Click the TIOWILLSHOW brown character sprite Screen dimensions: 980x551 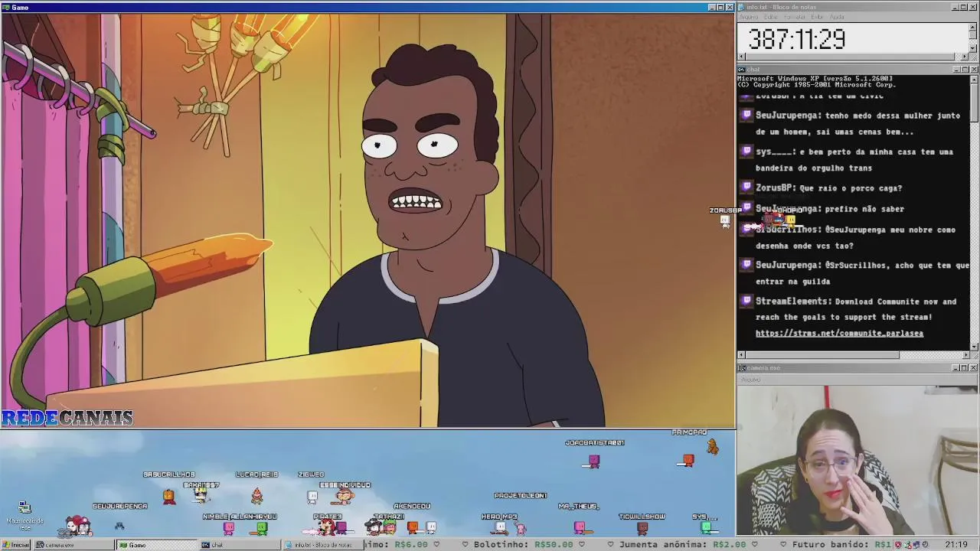(642, 527)
